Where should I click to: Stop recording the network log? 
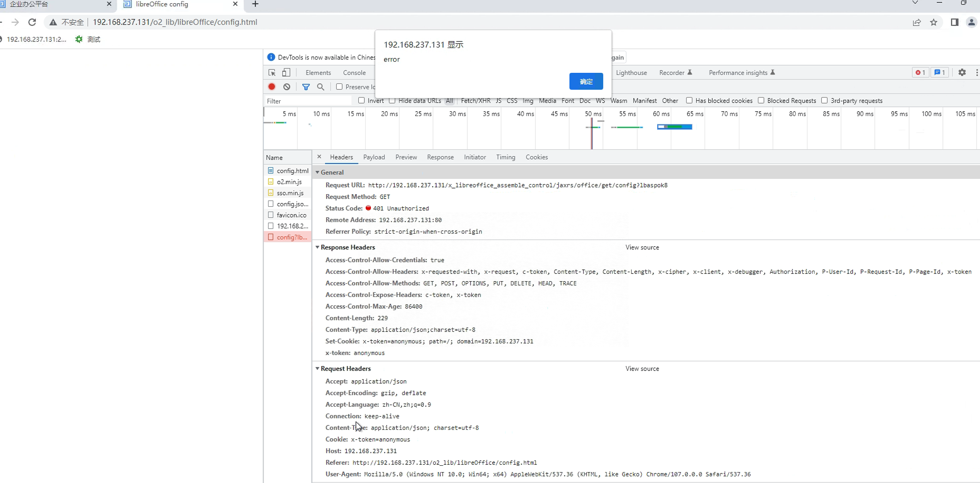[x=272, y=87]
